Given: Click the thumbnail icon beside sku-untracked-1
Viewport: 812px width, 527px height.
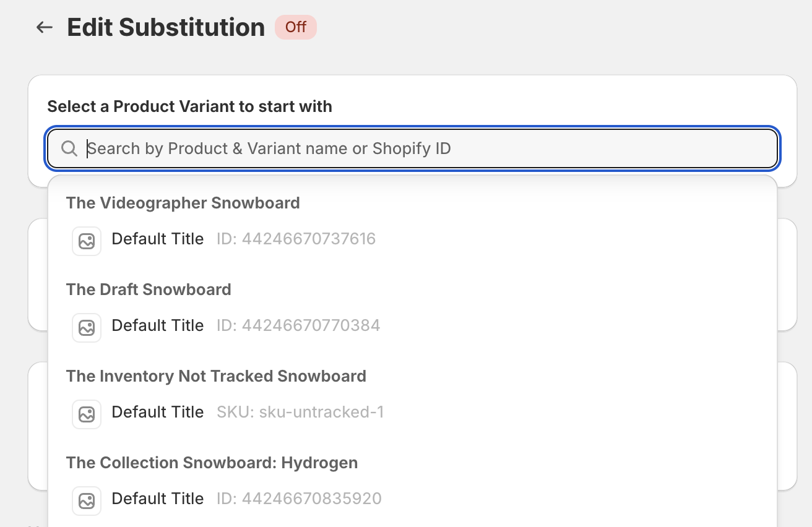Looking at the screenshot, I should point(86,414).
